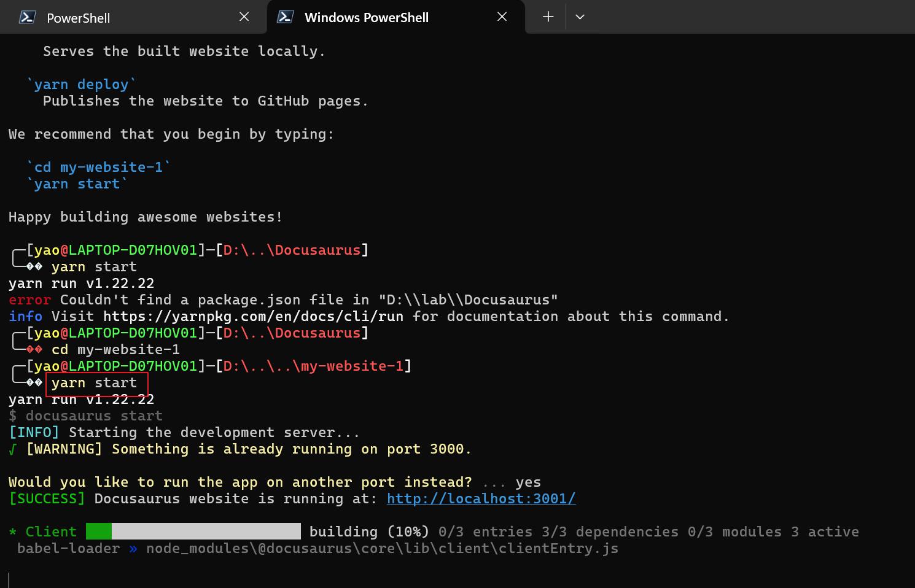
Task: Close the Windows PowerShell tab
Action: (502, 17)
